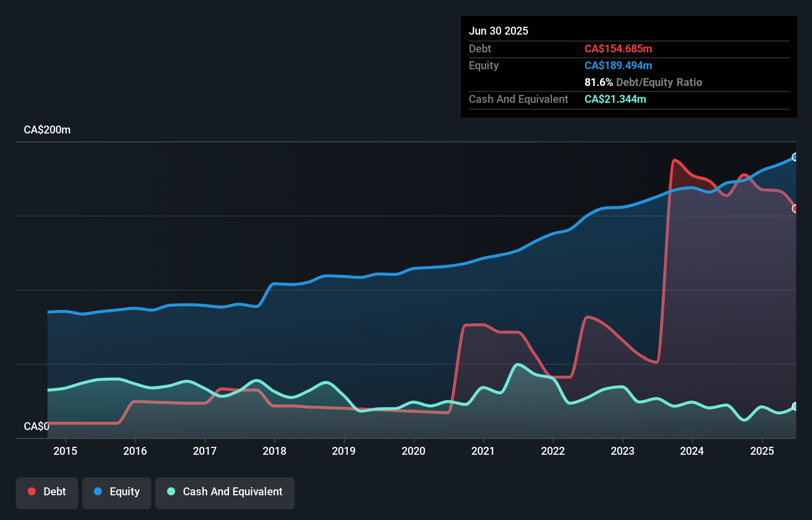
Task: Click the blue Equity endpoint marker
Action: (795, 157)
